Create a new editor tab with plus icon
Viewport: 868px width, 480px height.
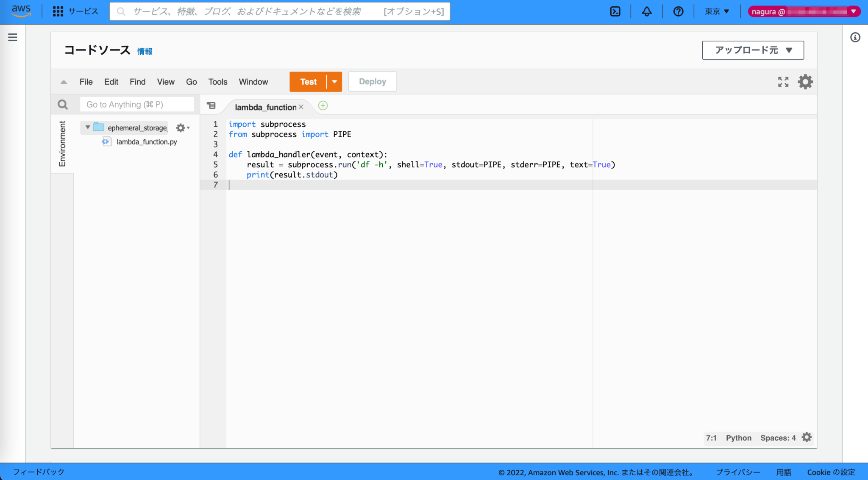(x=323, y=105)
